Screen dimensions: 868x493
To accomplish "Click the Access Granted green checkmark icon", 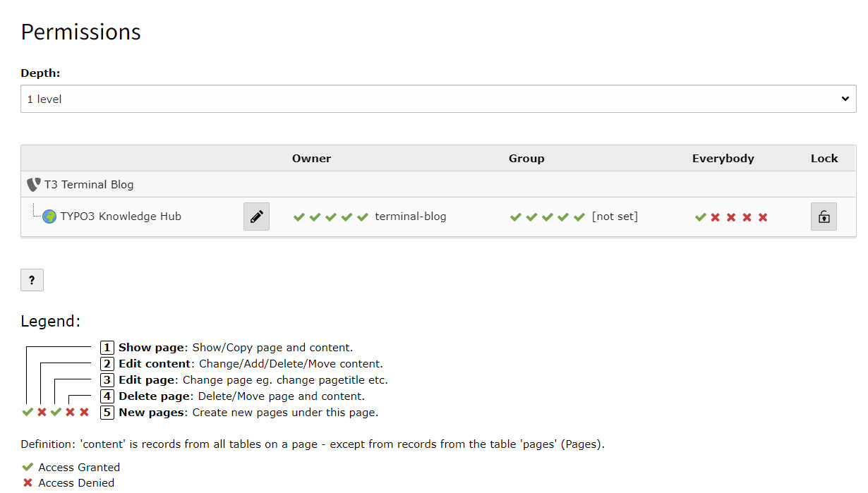I will tap(28, 467).
